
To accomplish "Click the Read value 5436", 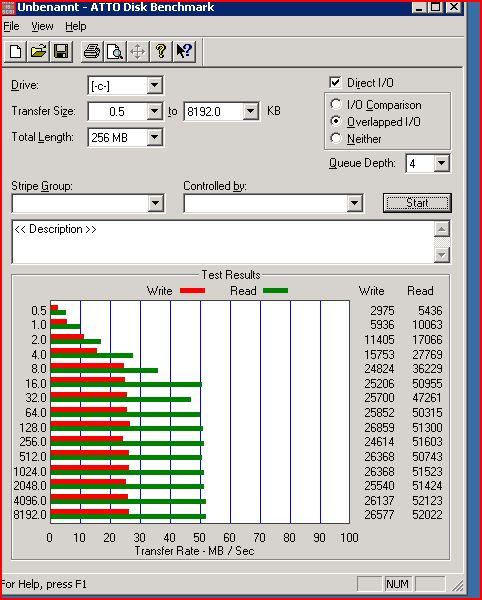I will [430, 310].
